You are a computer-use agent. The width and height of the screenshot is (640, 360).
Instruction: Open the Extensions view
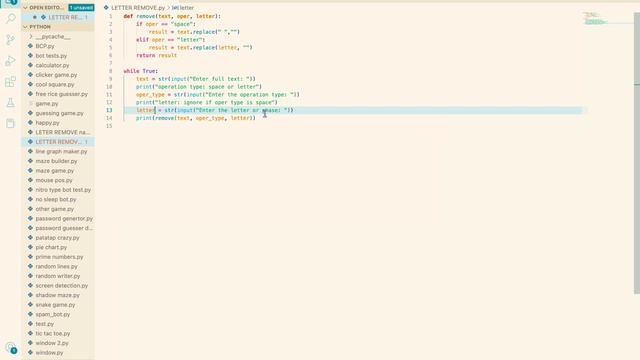pos(11,82)
